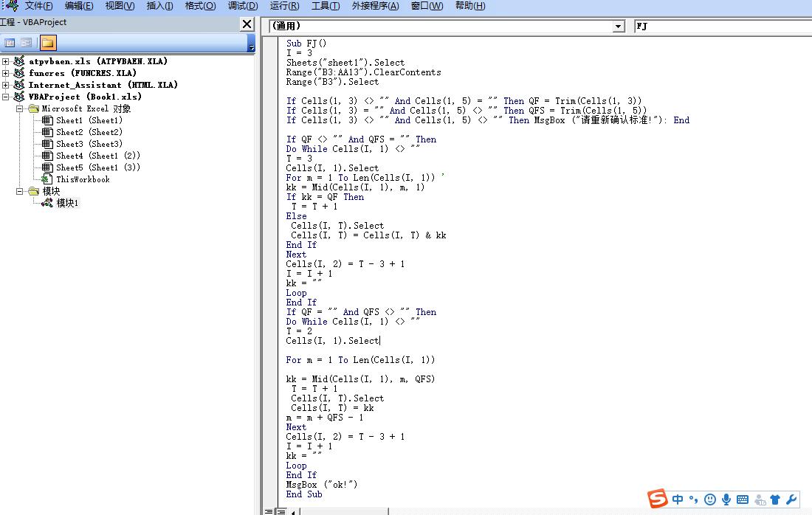This screenshot has height=515, width=812.
Task: Expand the atpvbaen.xls project node
Action: (6, 61)
